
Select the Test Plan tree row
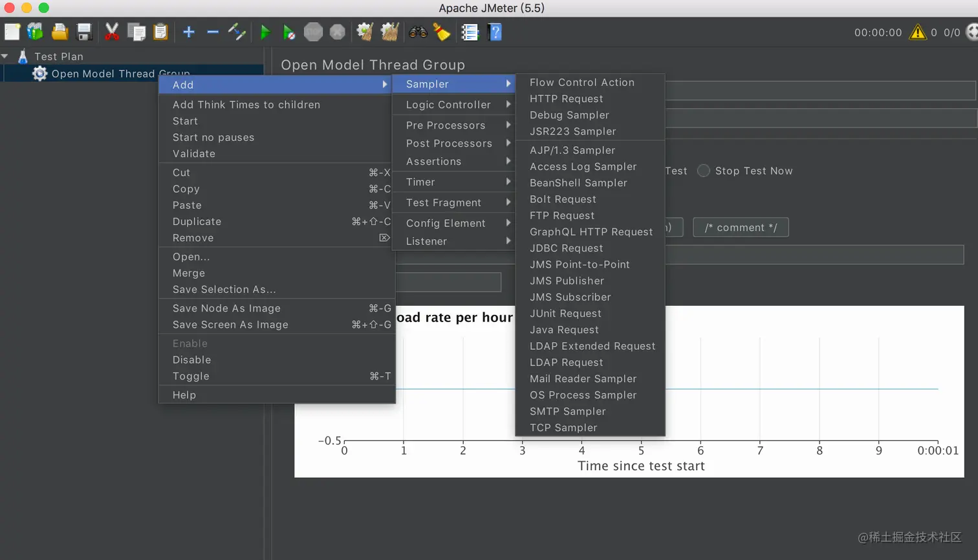click(x=59, y=56)
